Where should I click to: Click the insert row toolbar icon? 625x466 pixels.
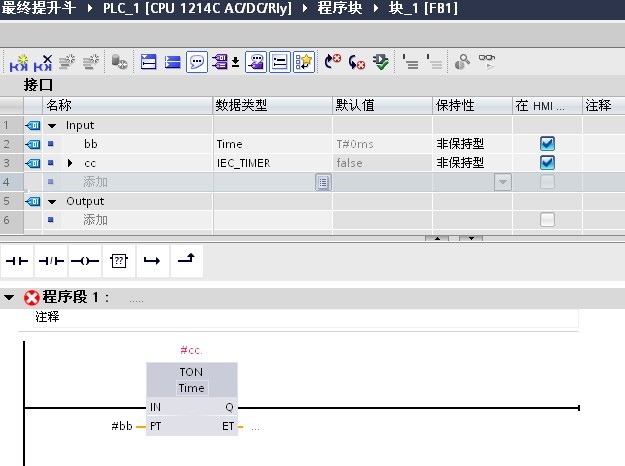pos(67,62)
